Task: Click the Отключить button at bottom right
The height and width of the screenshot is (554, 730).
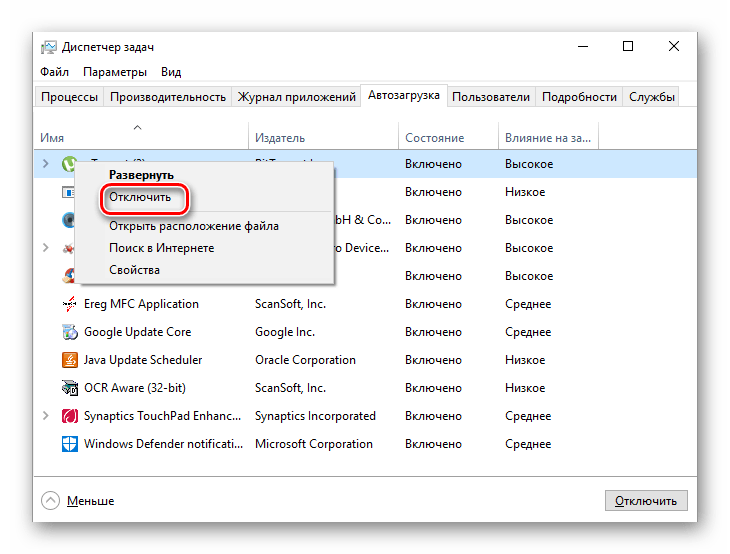Action: (x=646, y=501)
